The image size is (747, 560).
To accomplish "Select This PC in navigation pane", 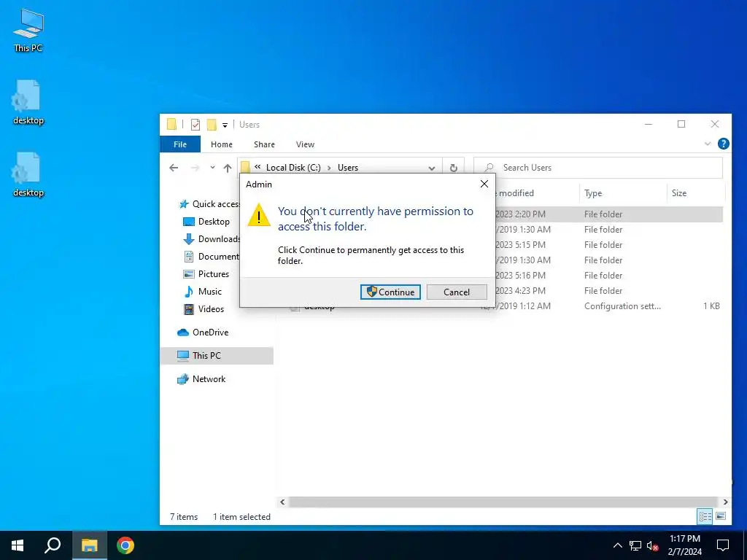I will [217, 356].
